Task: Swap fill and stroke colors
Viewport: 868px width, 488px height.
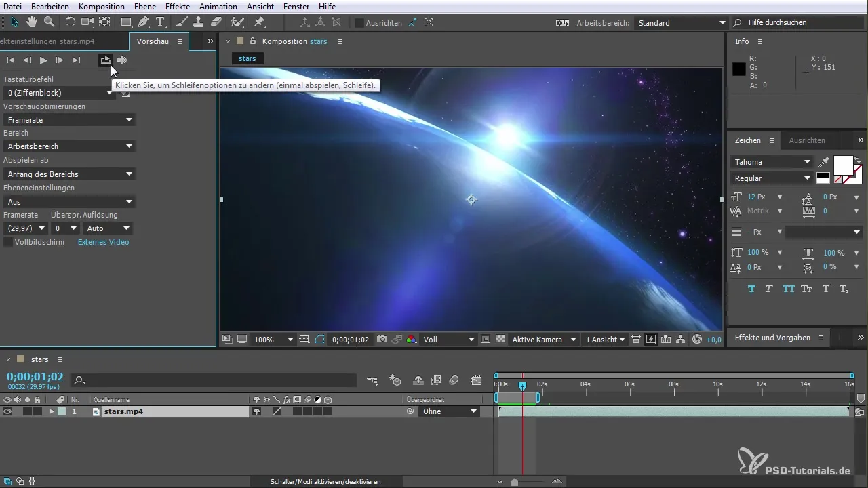Action: pos(857,160)
